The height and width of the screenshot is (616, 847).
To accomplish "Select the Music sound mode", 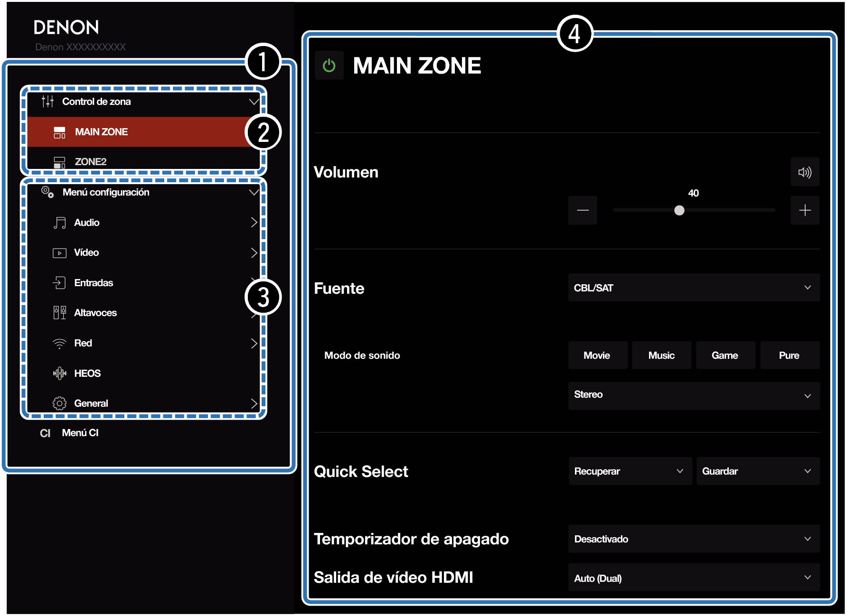I will [x=661, y=355].
